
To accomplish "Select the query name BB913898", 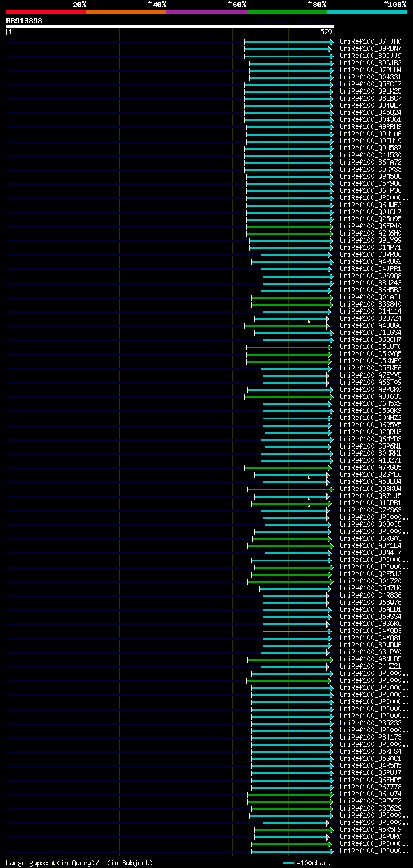I will 25,21.
